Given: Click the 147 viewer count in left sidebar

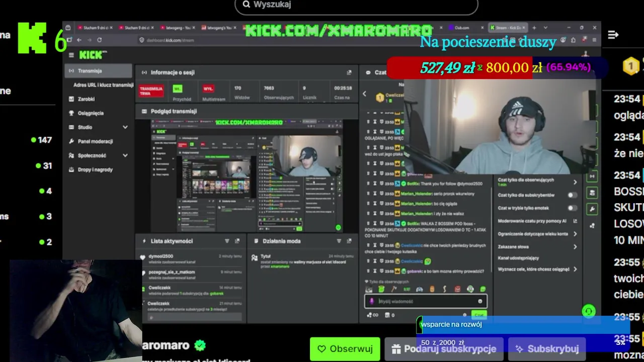Looking at the screenshot, I should [41, 140].
